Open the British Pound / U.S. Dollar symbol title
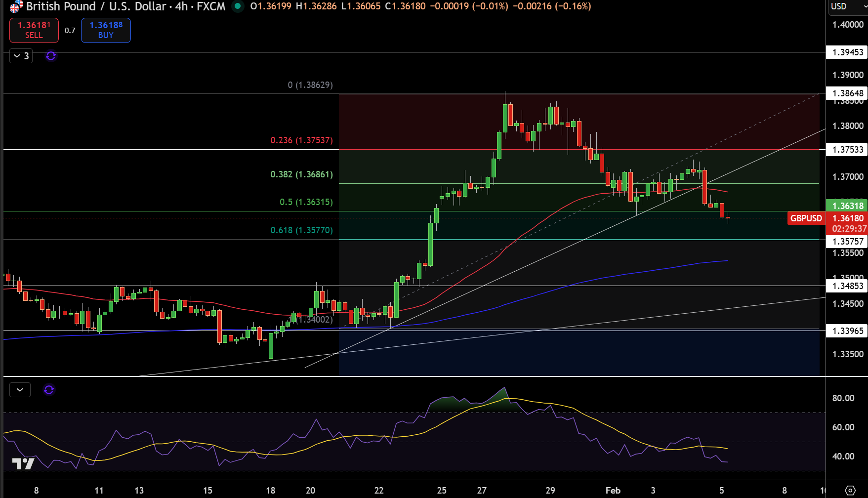 pos(96,6)
